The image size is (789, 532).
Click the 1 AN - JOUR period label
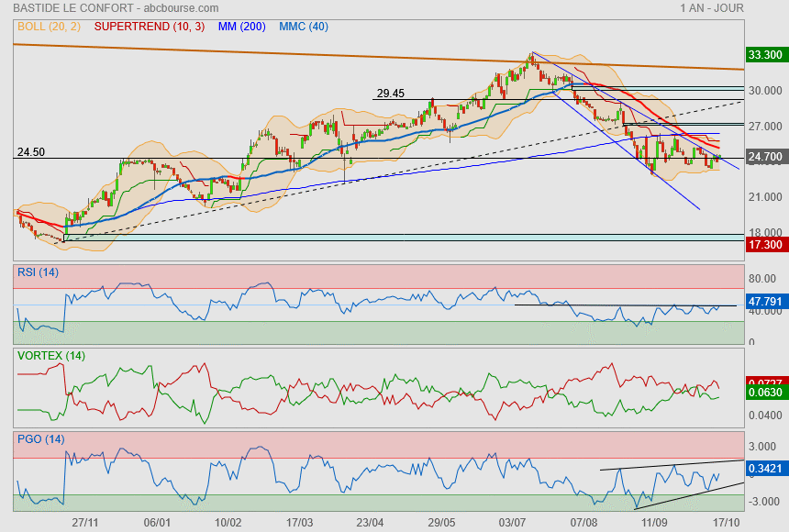pos(712,8)
